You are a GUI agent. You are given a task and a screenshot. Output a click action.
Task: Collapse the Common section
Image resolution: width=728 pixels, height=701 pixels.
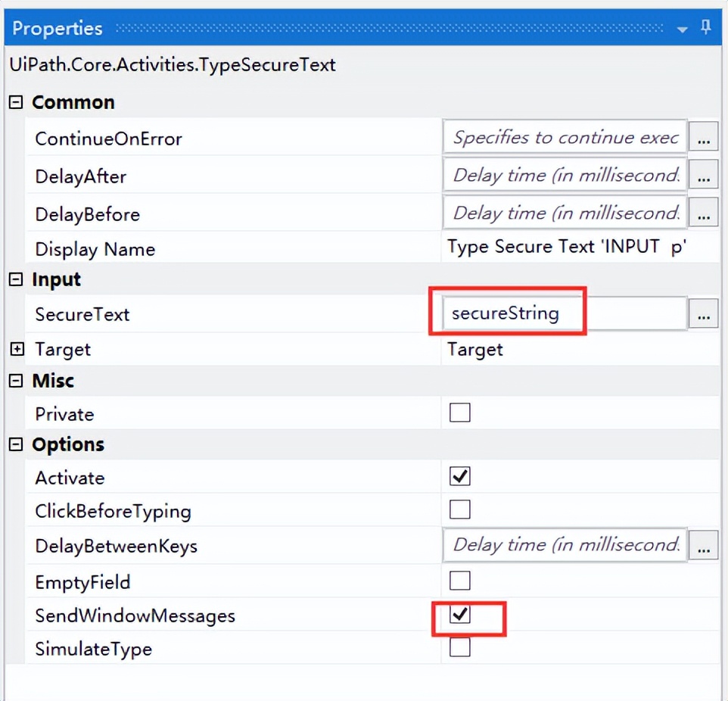click(16, 103)
